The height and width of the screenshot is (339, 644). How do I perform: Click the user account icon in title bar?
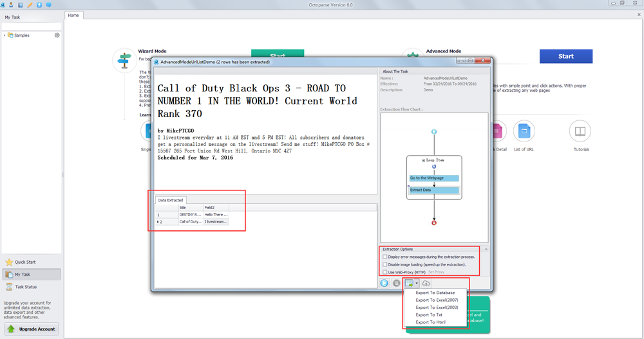[12, 5]
